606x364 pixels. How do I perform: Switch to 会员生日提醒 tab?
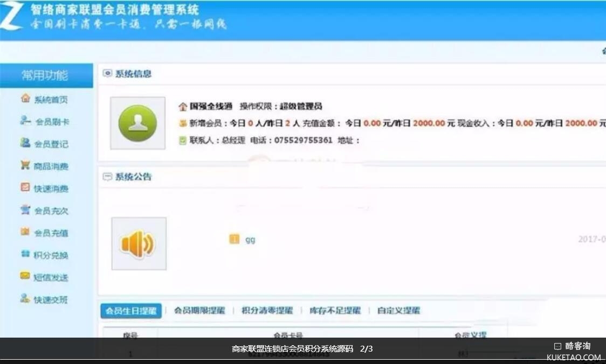coord(131,311)
